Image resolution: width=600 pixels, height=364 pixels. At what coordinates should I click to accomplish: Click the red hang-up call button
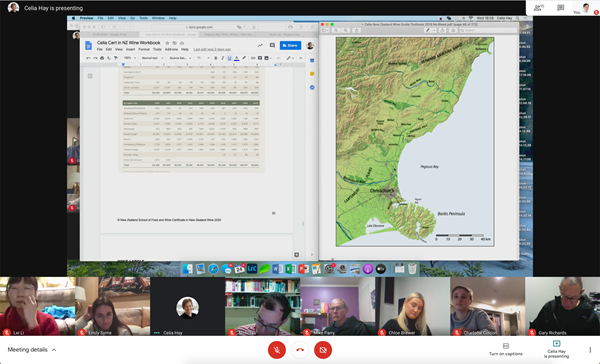click(x=300, y=349)
